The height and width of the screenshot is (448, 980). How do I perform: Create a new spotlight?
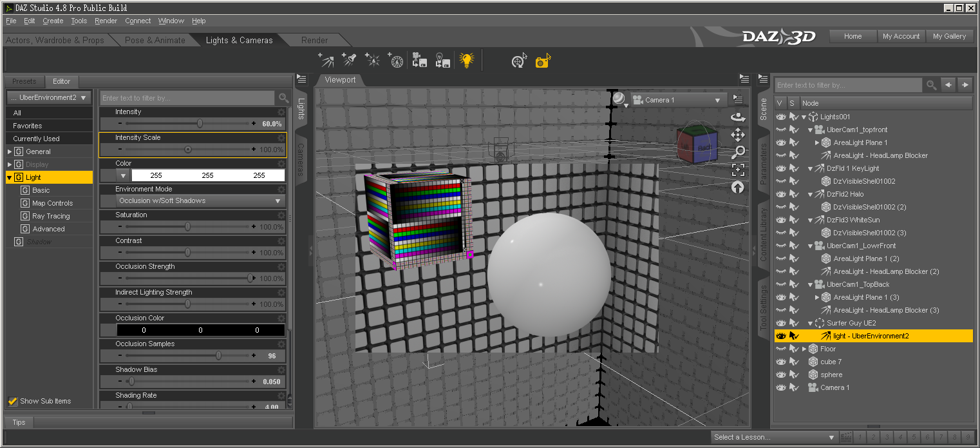(350, 60)
